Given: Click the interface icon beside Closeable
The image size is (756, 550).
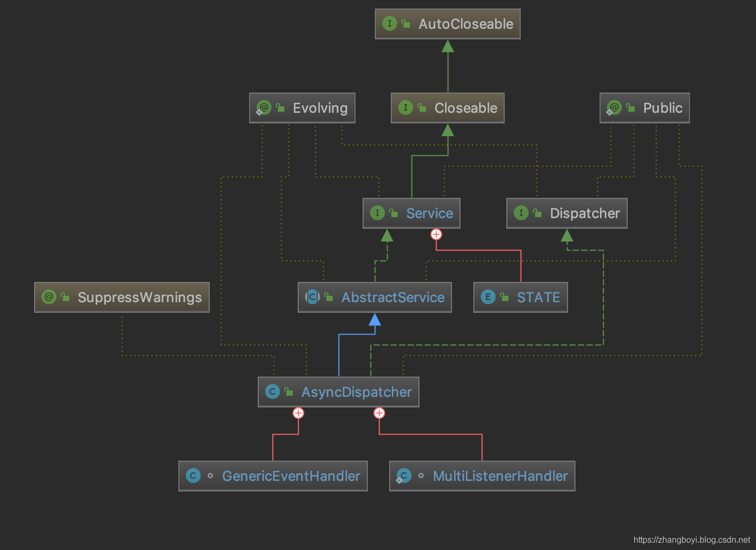Looking at the screenshot, I should point(406,107).
